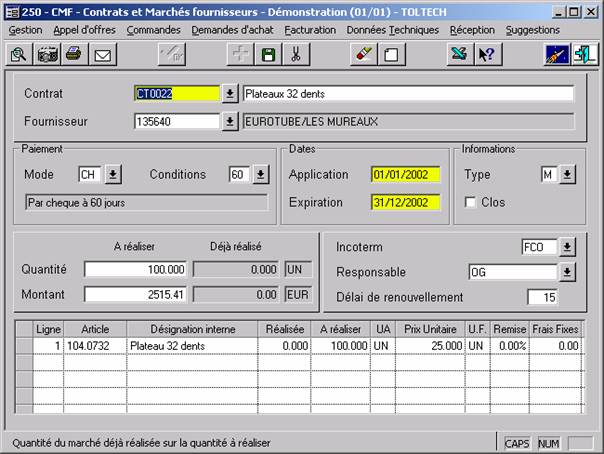Click the EUROTUBE/LES MUREAUX supplier name field
The height and width of the screenshot is (454, 604).
pos(408,122)
